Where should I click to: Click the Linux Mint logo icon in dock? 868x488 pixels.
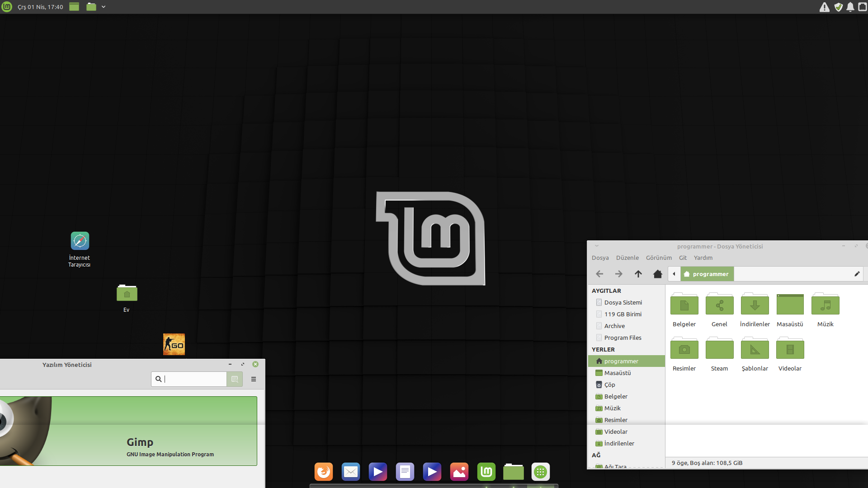pyautogui.click(x=486, y=472)
